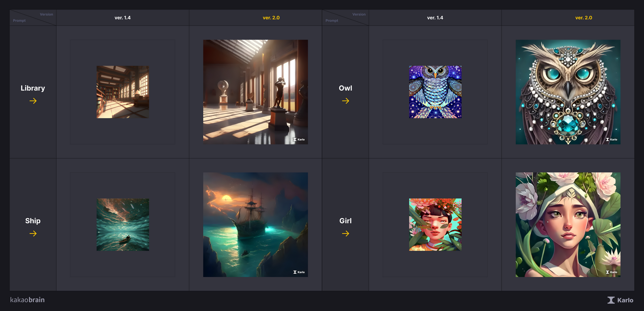Open the ver. 2.0 mandala owl thumbnail
Image resolution: width=644 pixels, height=311 pixels.
coord(568,92)
